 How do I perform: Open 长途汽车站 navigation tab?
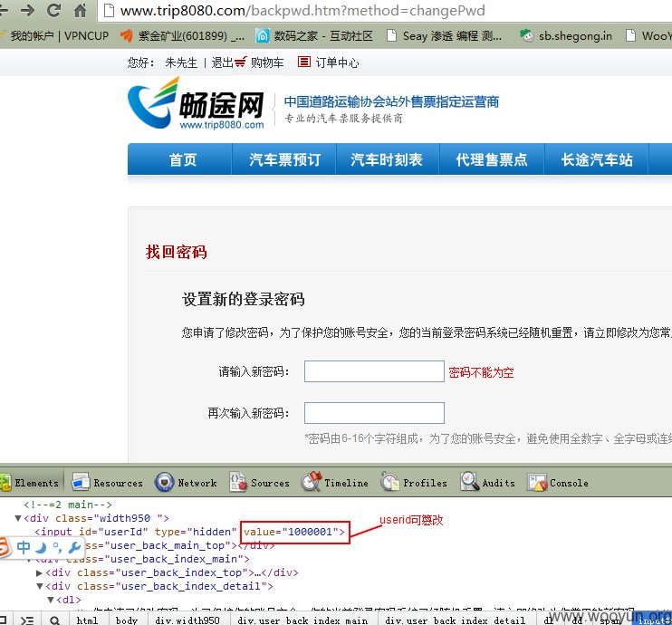point(596,160)
